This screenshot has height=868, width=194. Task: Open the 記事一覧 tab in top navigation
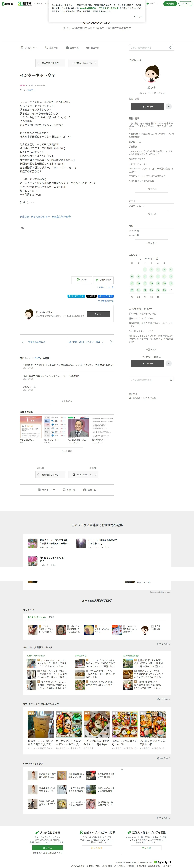click(52, 47)
